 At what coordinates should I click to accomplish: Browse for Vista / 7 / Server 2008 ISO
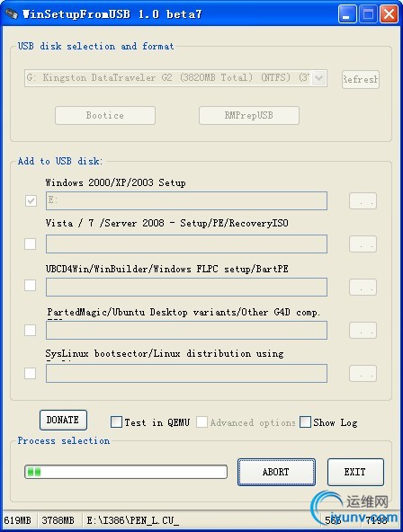(x=363, y=244)
